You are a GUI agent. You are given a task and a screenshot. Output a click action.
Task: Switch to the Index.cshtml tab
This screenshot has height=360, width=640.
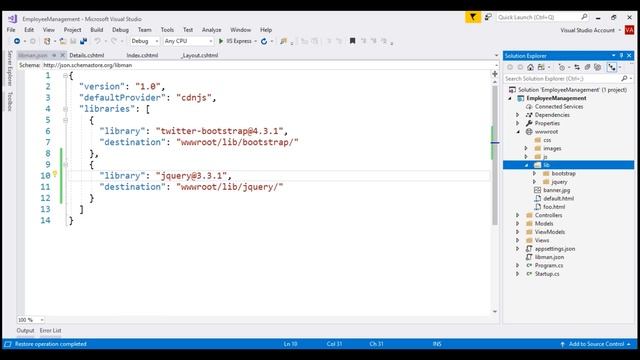pyautogui.click(x=142, y=56)
